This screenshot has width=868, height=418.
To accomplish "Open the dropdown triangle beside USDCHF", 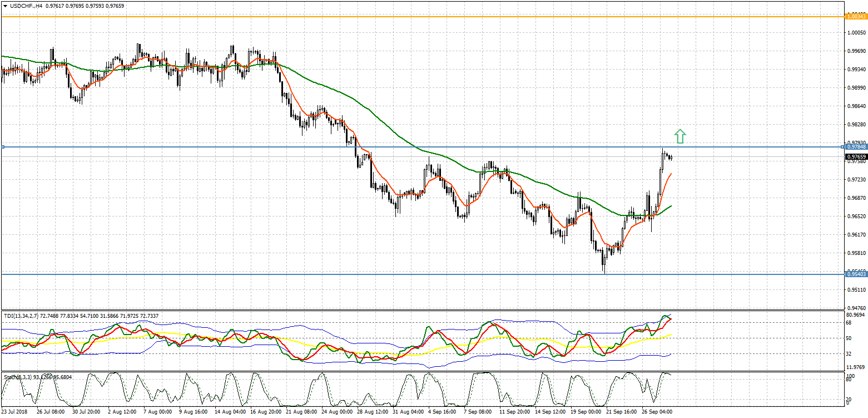I will pyautogui.click(x=4, y=6).
